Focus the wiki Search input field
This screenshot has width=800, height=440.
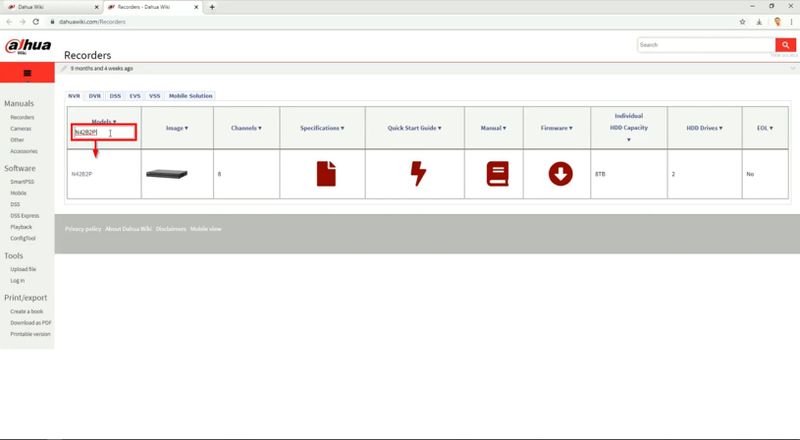[x=707, y=45]
